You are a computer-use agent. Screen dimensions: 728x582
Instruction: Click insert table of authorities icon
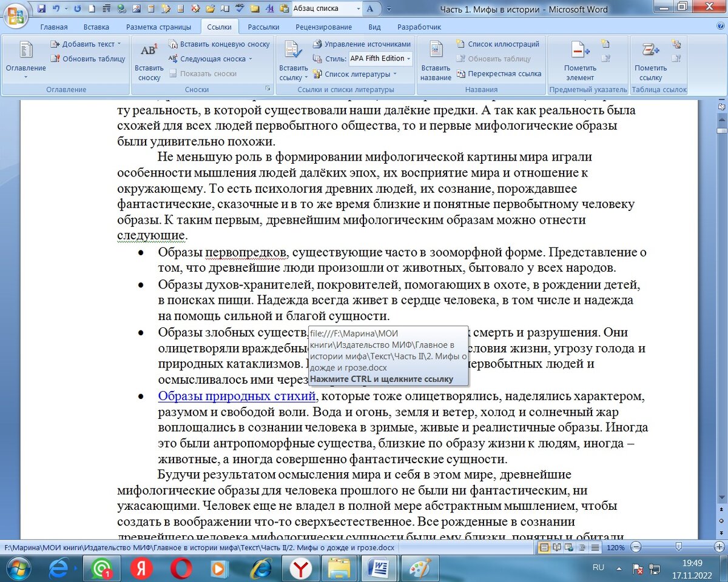tap(677, 44)
